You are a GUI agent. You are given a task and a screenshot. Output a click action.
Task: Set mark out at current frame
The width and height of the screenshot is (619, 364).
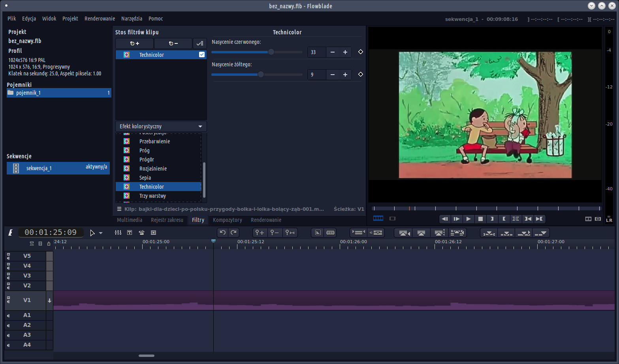tap(504, 219)
